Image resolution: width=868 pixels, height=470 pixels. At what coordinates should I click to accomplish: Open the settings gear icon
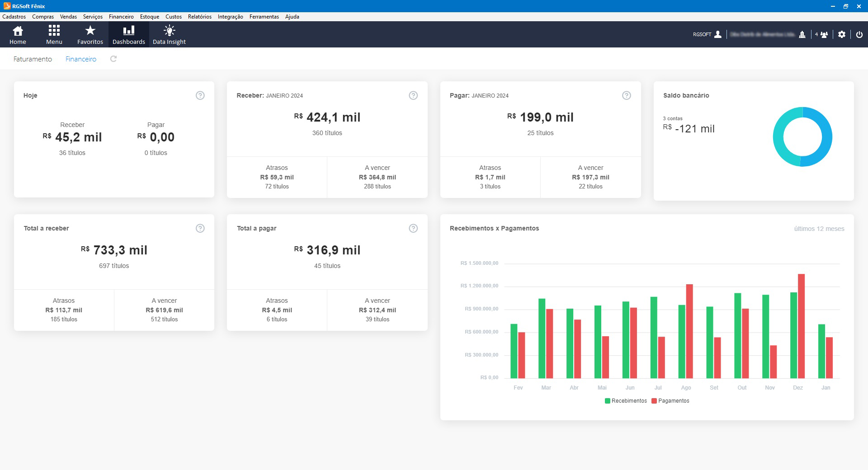pos(841,34)
